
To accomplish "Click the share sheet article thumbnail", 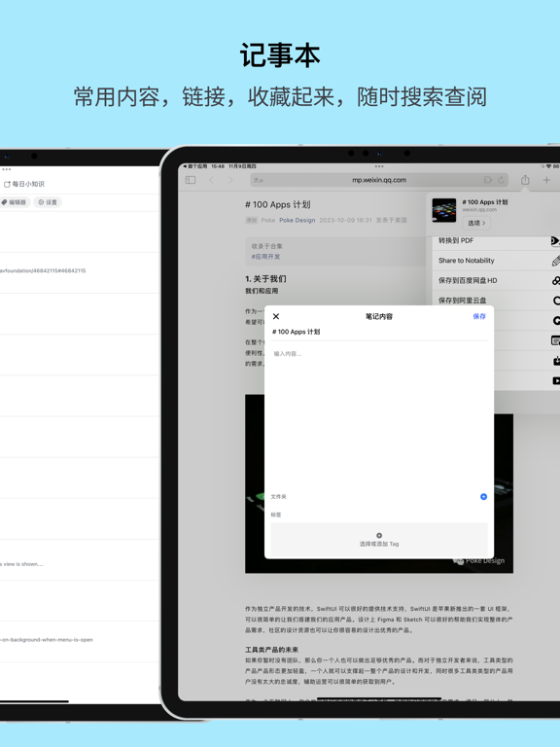I will pyautogui.click(x=443, y=210).
